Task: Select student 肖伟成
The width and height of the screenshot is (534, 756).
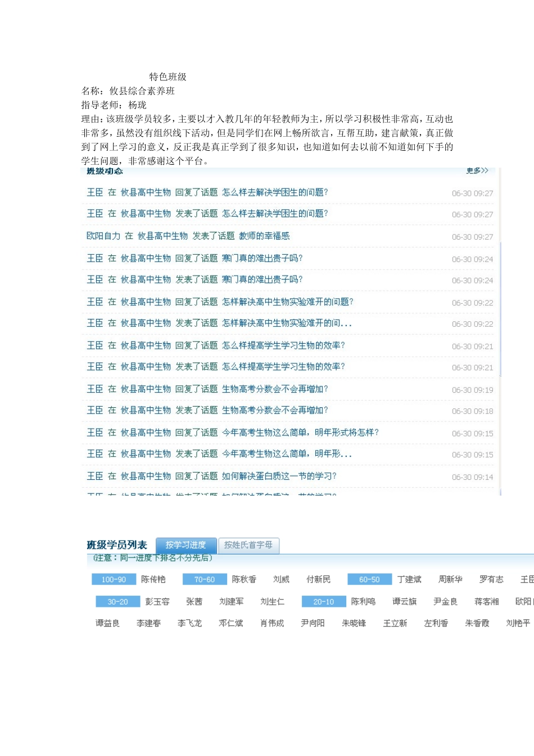Action: (x=272, y=623)
